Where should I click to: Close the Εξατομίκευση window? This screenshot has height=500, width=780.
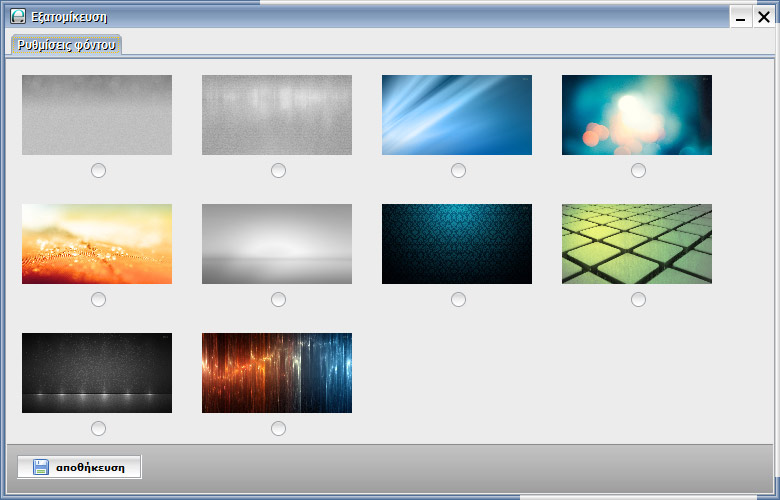(764, 17)
